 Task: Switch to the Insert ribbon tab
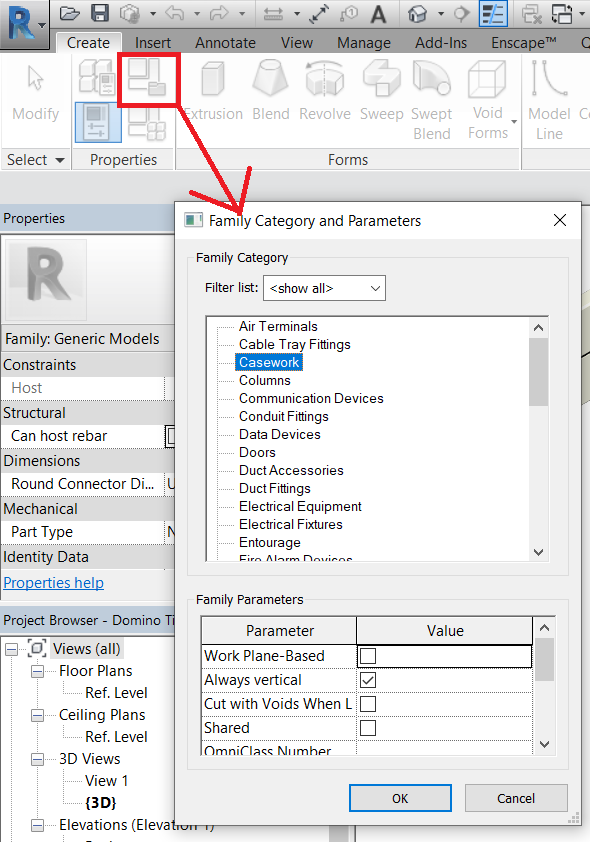tap(153, 42)
